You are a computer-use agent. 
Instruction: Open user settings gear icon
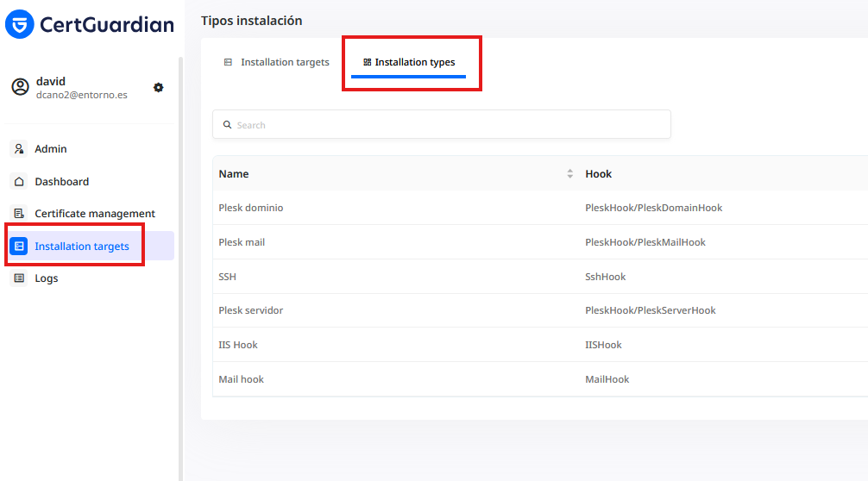(x=158, y=87)
